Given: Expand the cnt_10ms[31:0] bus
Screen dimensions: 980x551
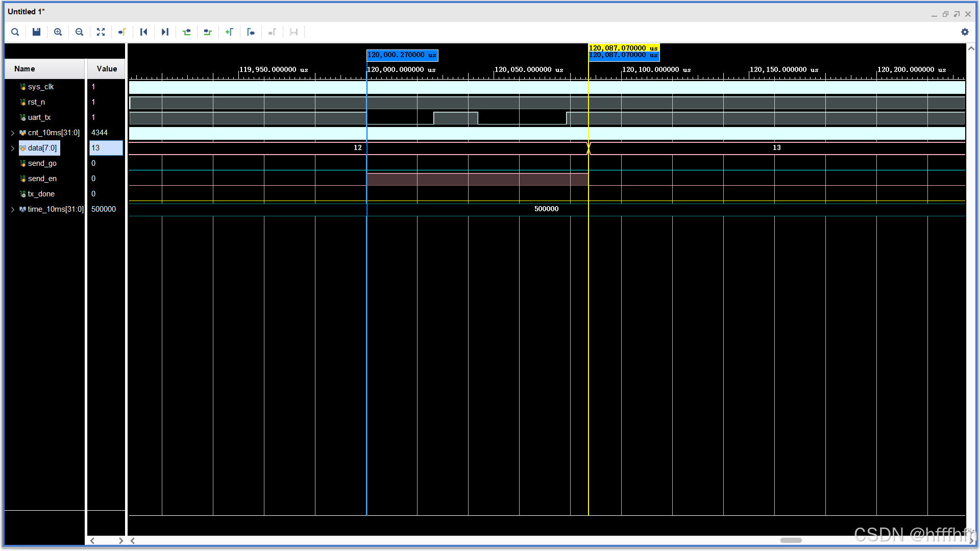Looking at the screenshot, I should 13,133.
